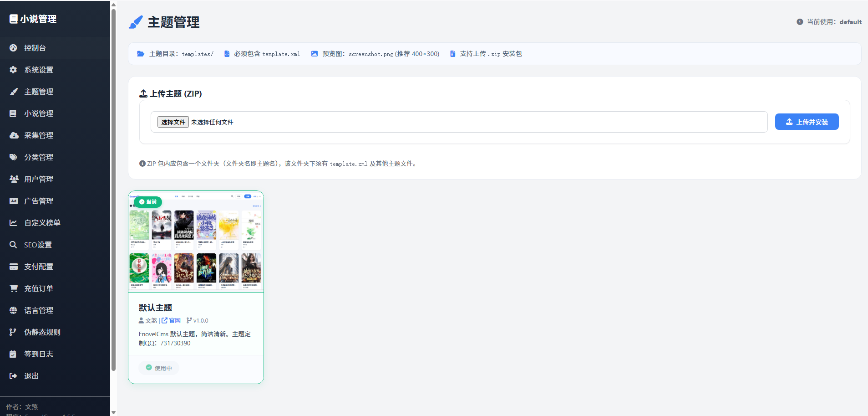
Task: Click the cloud download icon for 采集管理
Action: [x=14, y=135]
